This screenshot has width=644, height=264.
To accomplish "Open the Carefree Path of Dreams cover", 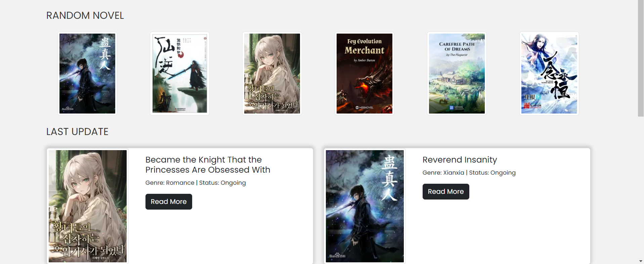I will [x=457, y=74].
